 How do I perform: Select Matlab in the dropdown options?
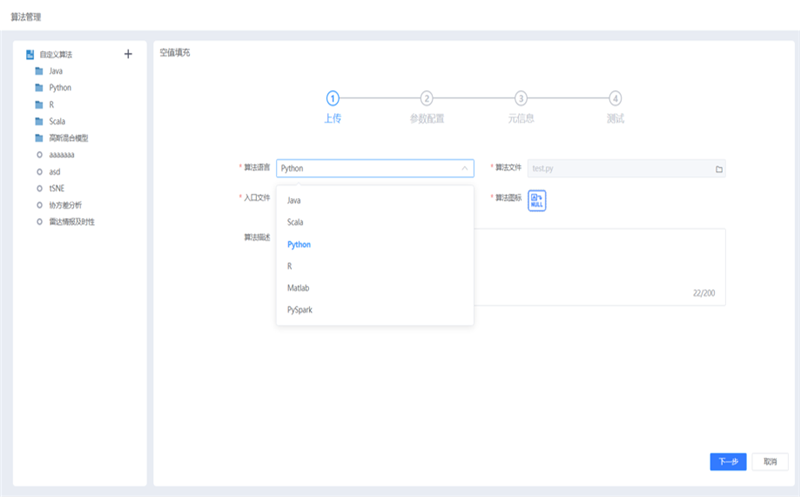[298, 288]
